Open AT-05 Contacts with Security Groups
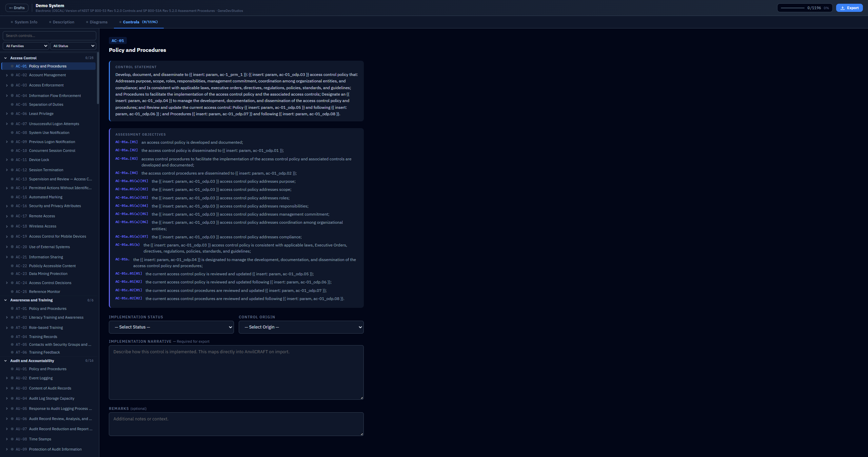 (x=49, y=344)
